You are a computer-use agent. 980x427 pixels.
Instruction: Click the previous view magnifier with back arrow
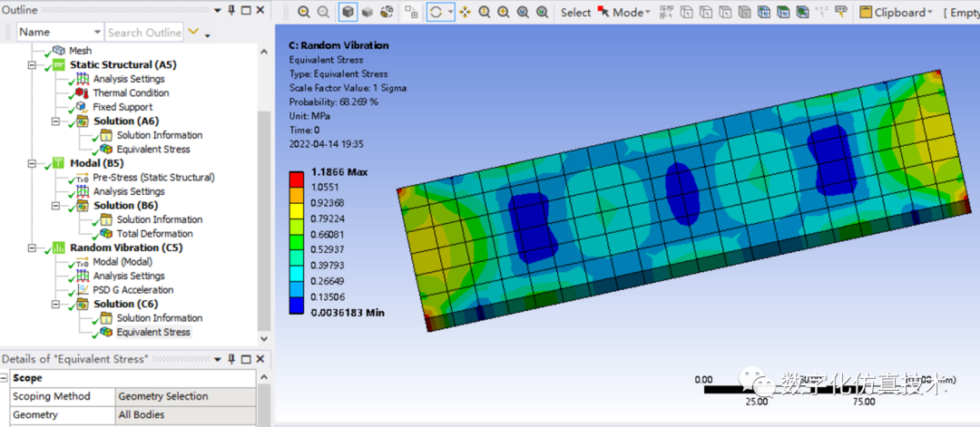pyautogui.click(x=304, y=12)
